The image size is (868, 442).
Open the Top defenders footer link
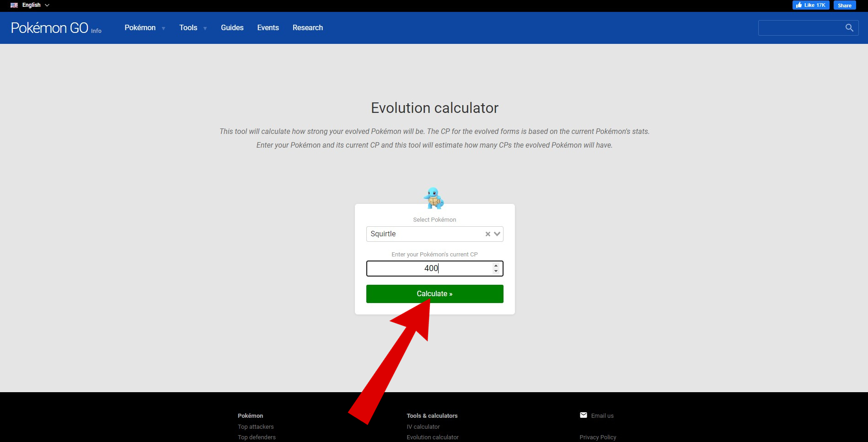[257, 437]
